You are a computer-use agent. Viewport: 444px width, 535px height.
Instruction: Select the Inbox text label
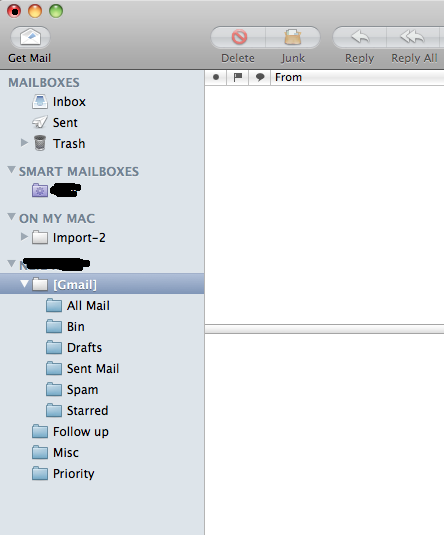pos(69,102)
